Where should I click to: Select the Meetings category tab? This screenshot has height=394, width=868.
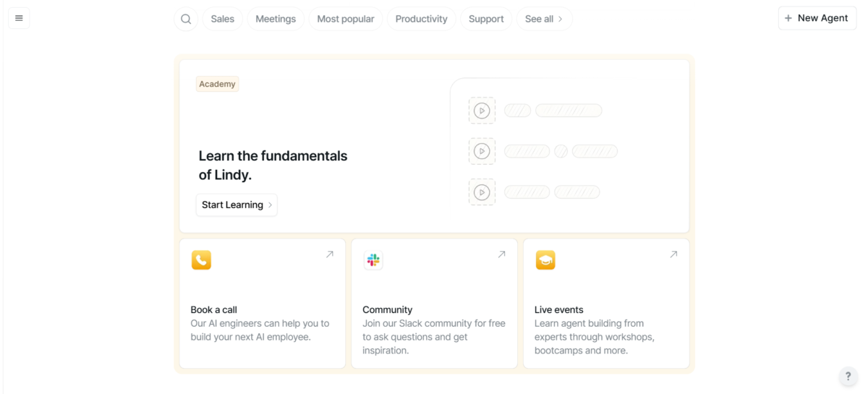(276, 19)
